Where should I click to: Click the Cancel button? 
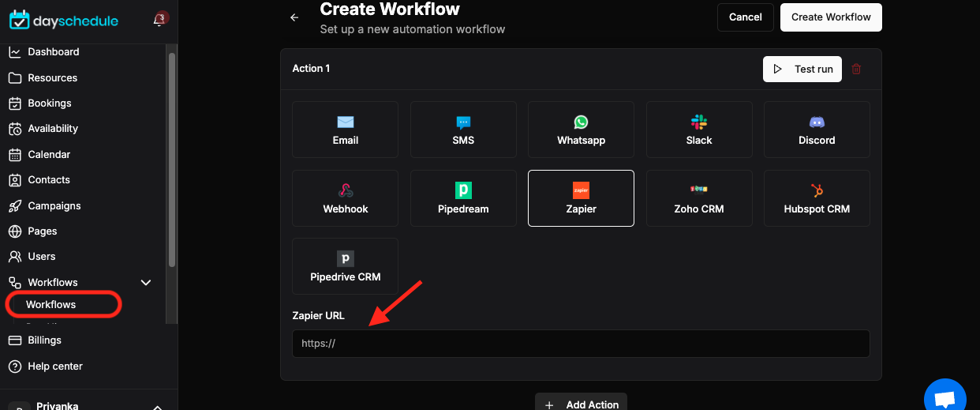[x=746, y=17]
